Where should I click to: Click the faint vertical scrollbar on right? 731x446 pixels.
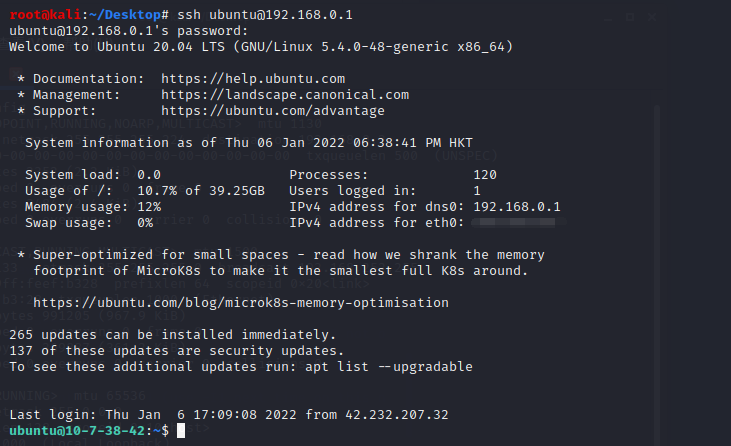tap(657, 275)
